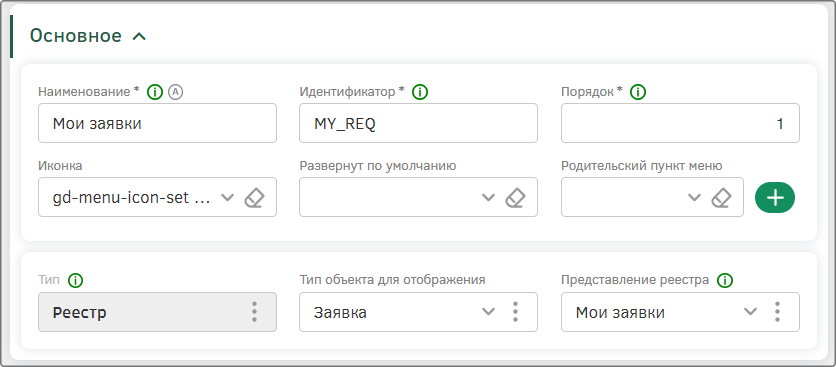Open Родительский пункт меню dropdown arrow
Image resolution: width=836 pixels, height=367 pixels.
coord(694,197)
